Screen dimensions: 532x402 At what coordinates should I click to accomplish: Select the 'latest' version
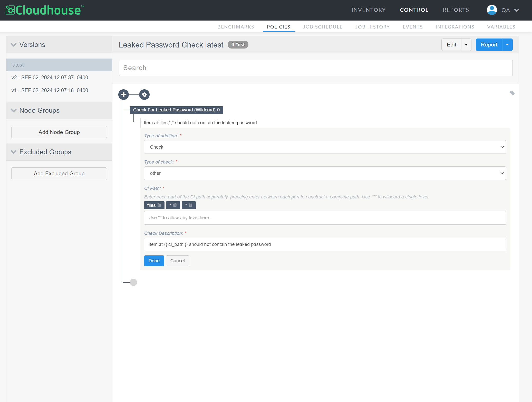pyautogui.click(x=59, y=65)
